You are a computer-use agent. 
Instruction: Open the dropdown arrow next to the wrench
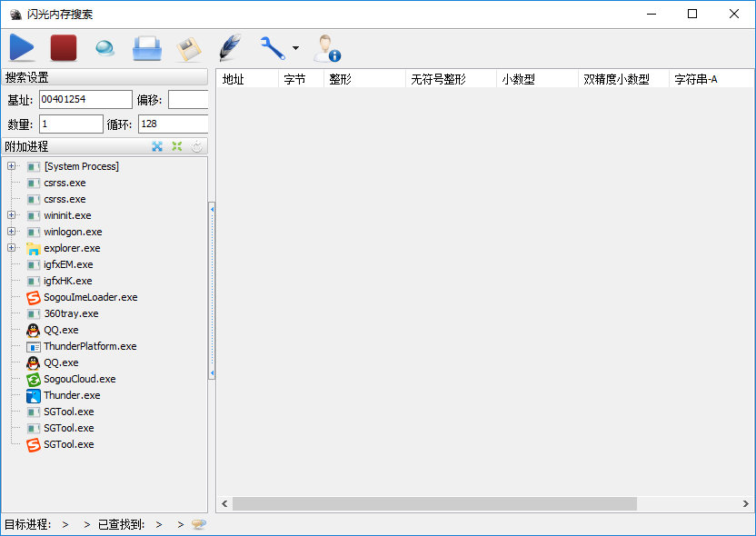tap(295, 49)
